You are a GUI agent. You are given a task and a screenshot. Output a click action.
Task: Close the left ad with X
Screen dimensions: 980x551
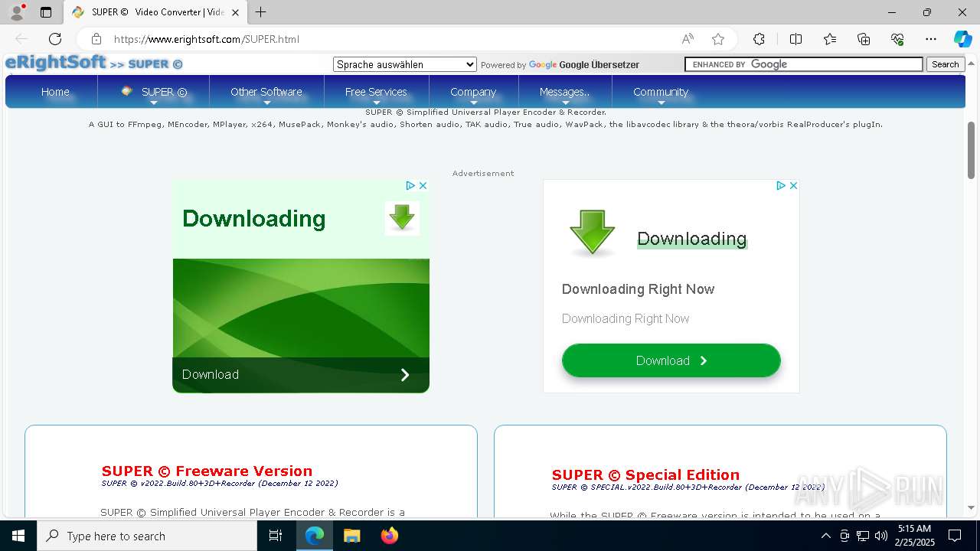point(423,185)
